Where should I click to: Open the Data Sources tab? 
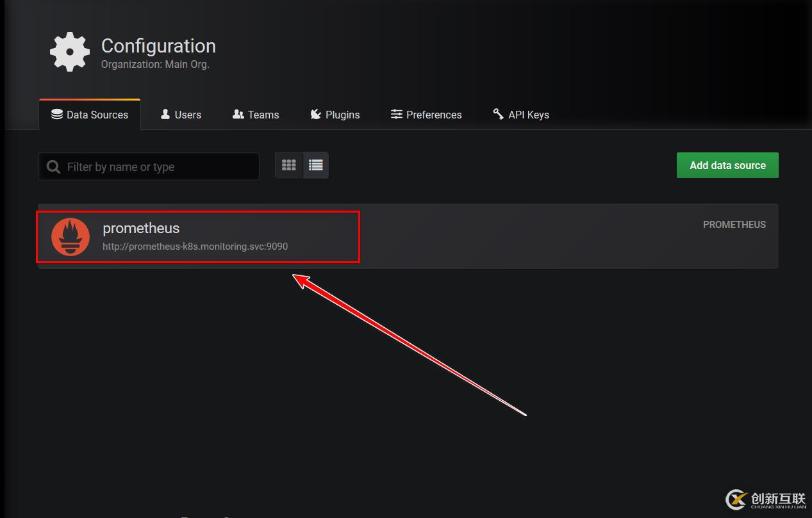click(90, 115)
